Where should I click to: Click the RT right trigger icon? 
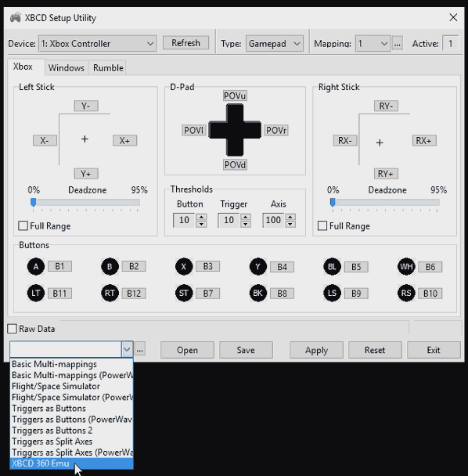click(x=110, y=294)
